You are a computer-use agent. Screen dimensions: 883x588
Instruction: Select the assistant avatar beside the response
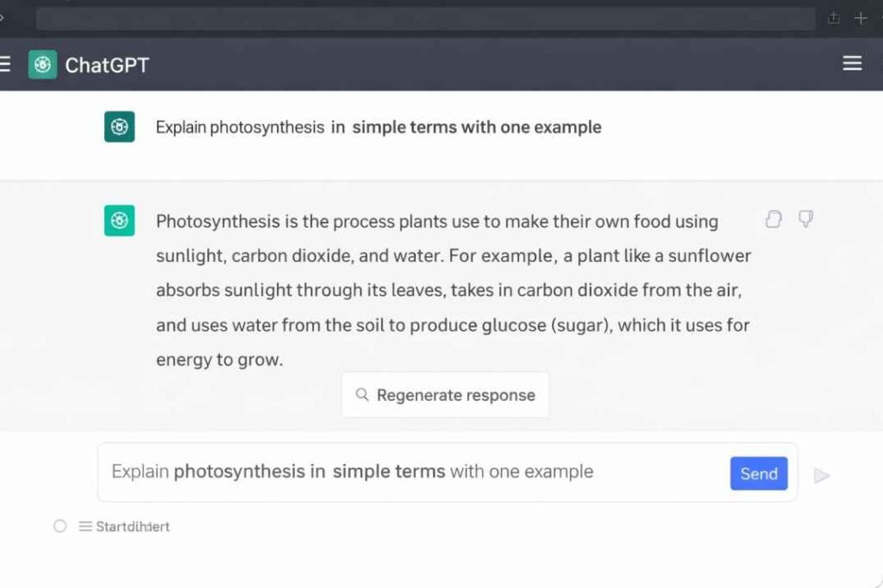click(119, 221)
